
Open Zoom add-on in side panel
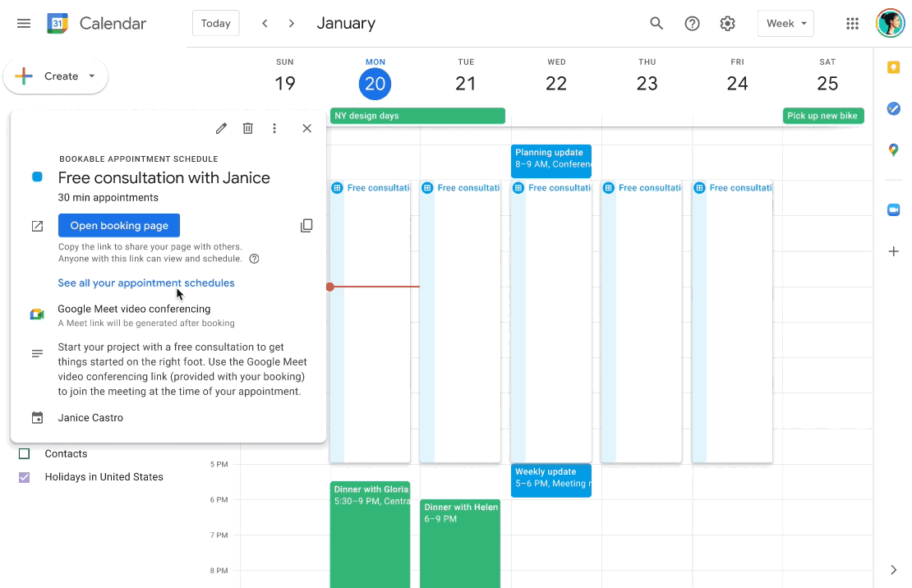tap(894, 210)
